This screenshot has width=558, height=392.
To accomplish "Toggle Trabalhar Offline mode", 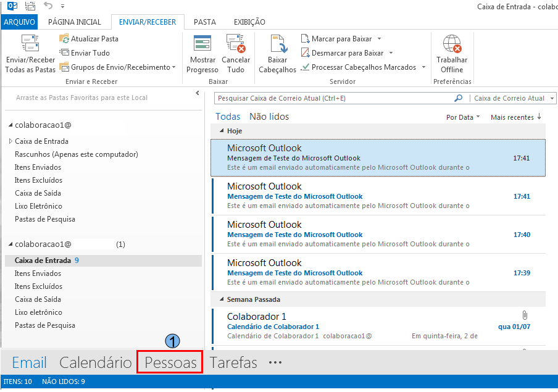I will (452, 54).
